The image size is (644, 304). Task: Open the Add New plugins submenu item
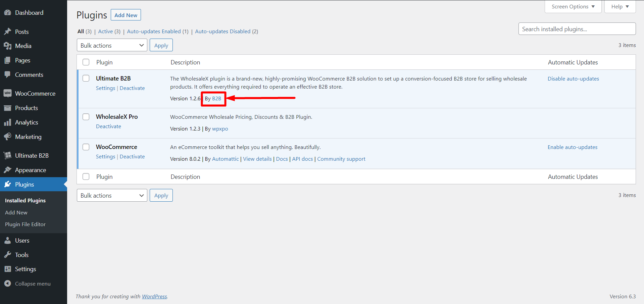pos(16,212)
